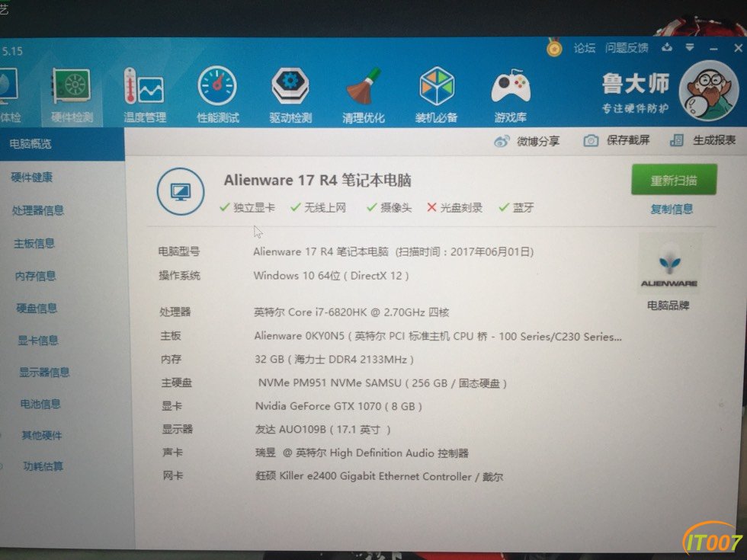Screen dimensions: 747x560
Task: Click the 复制信息 copy info link
Action: tap(672, 209)
